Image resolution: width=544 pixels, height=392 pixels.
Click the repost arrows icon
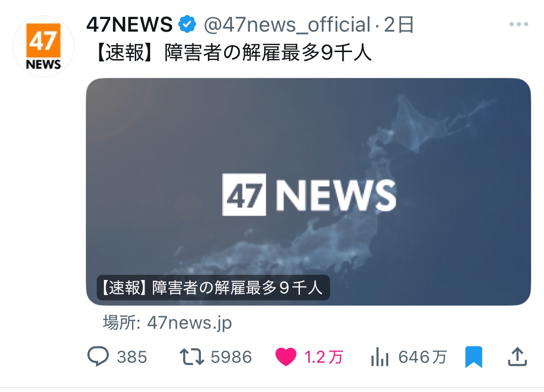(192, 357)
